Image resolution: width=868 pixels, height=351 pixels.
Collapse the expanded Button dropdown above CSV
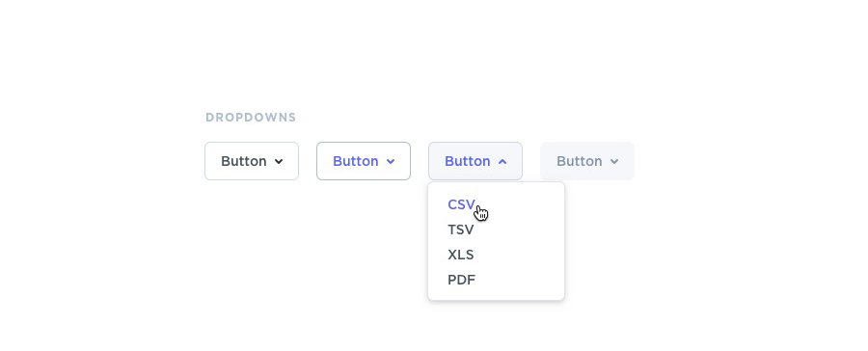pyautogui.click(x=475, y=161)
